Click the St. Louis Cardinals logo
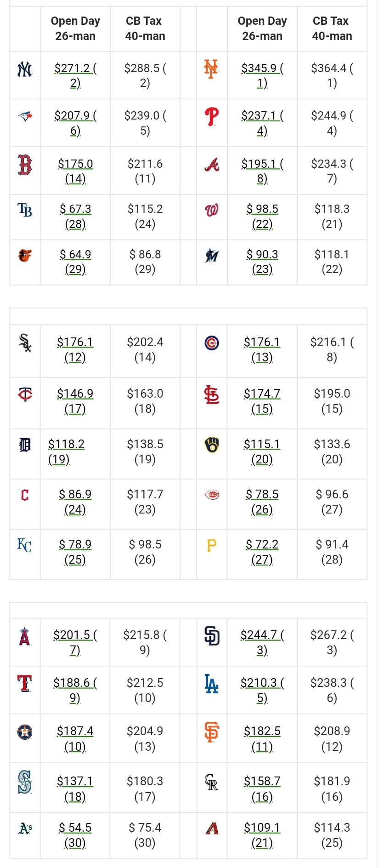378x868 pixels. click(212, 395)
